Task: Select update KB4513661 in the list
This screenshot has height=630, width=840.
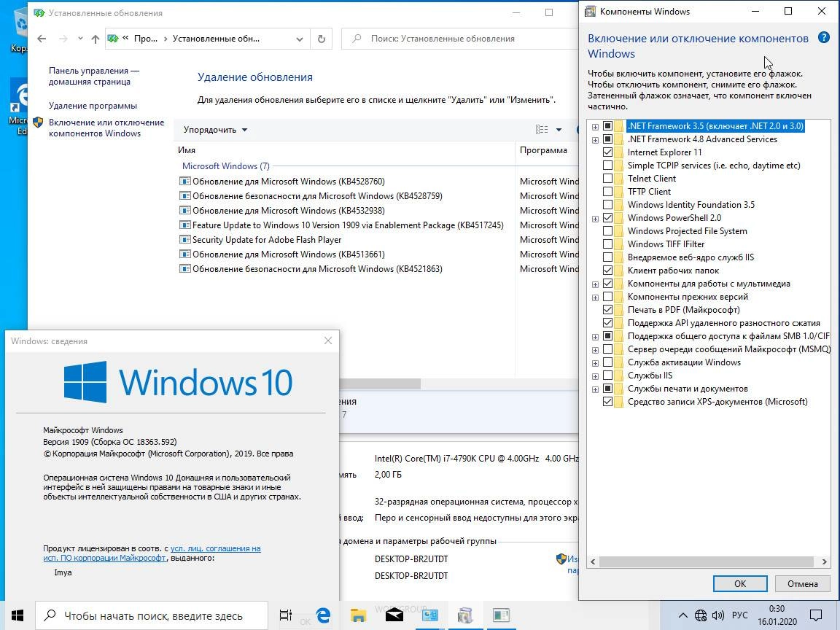Action: click(288, 254)
